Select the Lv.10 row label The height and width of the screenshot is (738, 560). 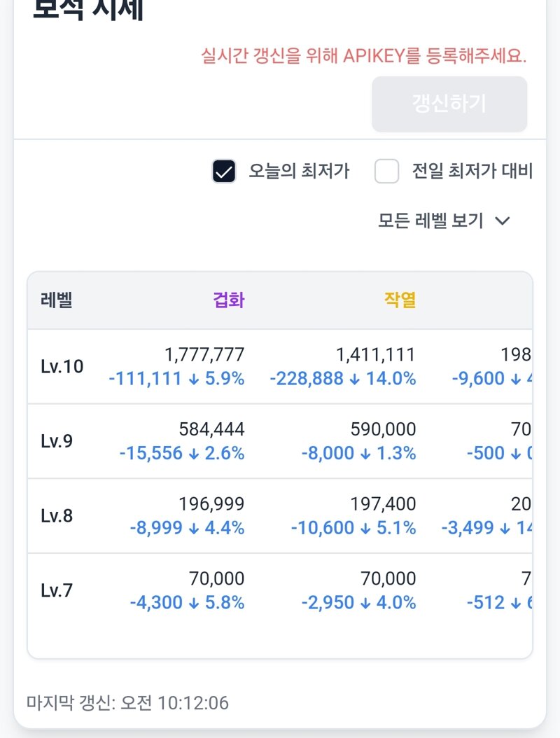point(62,366)
